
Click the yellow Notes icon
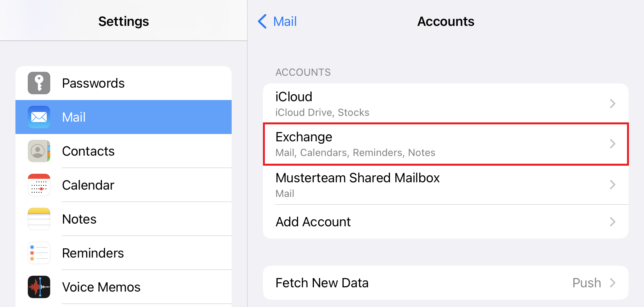pyautogui.click(x=39, y=219)
